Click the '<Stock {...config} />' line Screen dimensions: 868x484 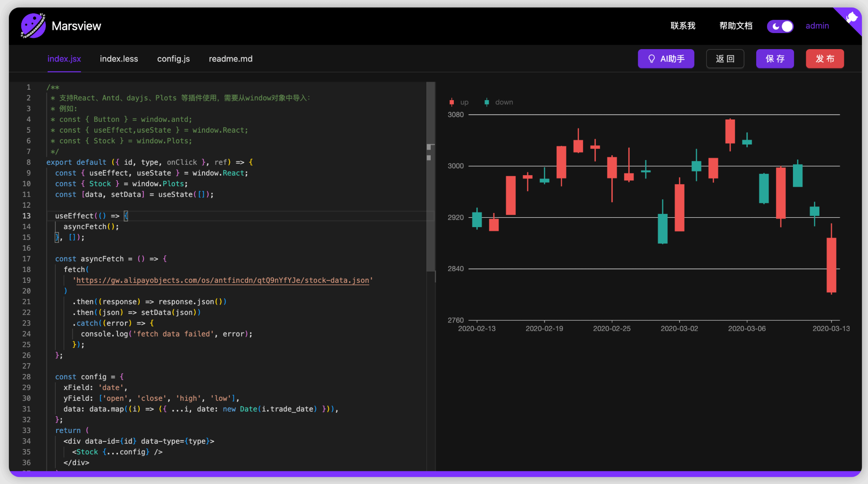point(117,452)
